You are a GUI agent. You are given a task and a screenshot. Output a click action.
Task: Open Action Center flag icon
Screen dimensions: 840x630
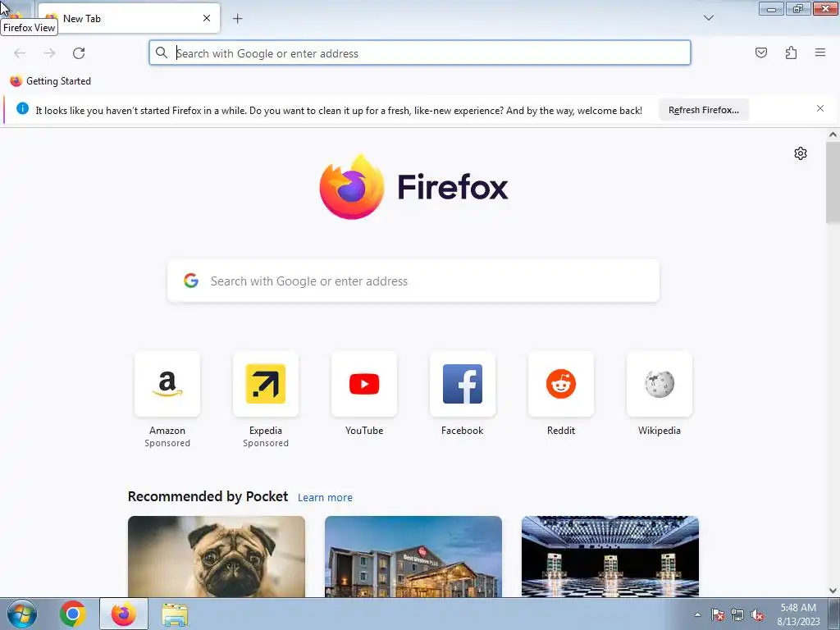click(x=717, y=614)
